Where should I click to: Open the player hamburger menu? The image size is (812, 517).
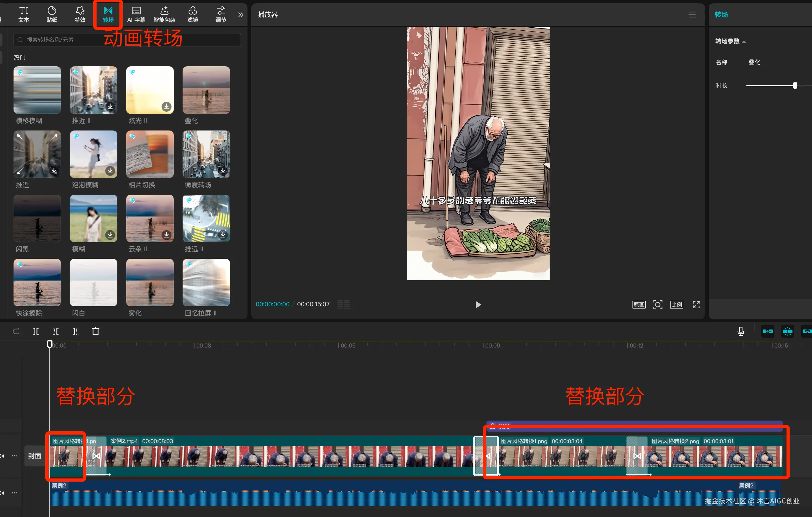coord(692,14)
